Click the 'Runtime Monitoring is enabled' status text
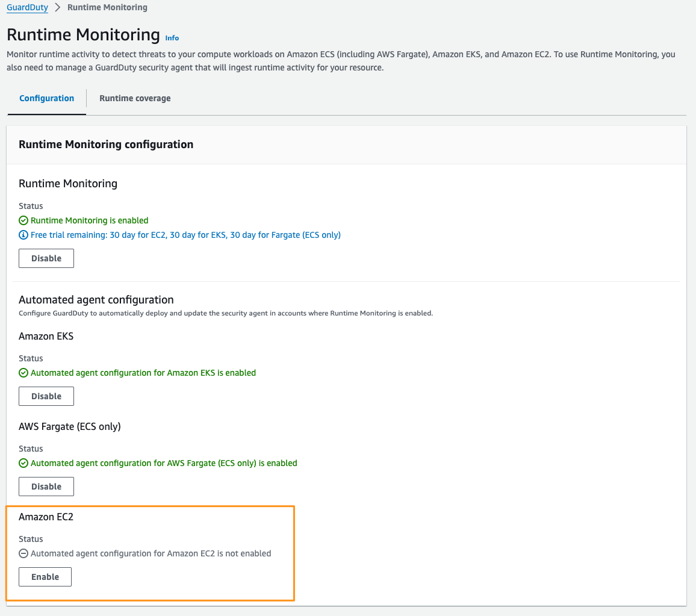 pos(89,220)
